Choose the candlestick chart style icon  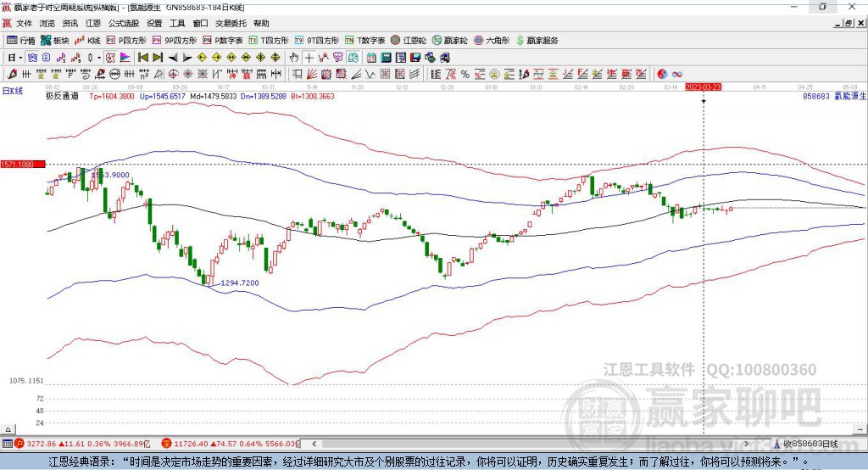(91, 58)
